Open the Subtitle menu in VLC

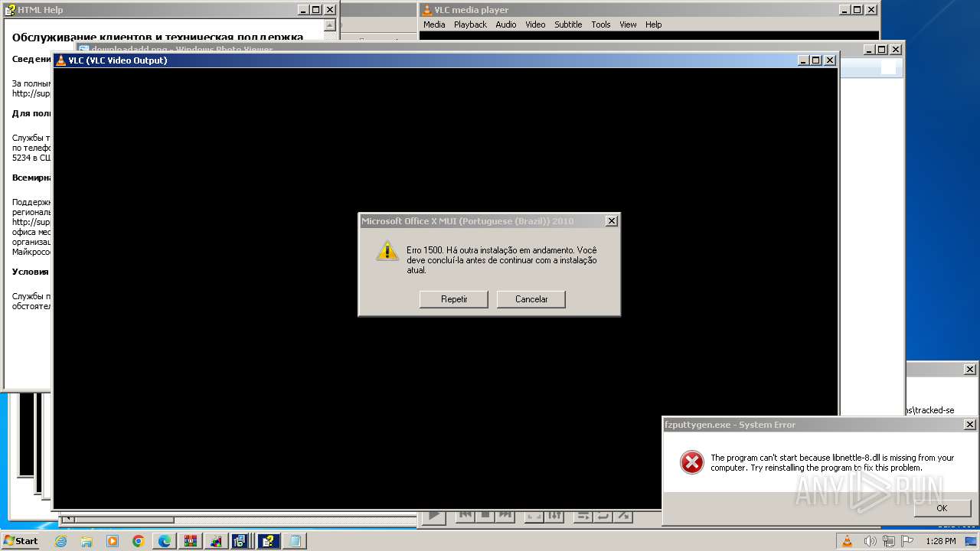[x=568, y=24]
